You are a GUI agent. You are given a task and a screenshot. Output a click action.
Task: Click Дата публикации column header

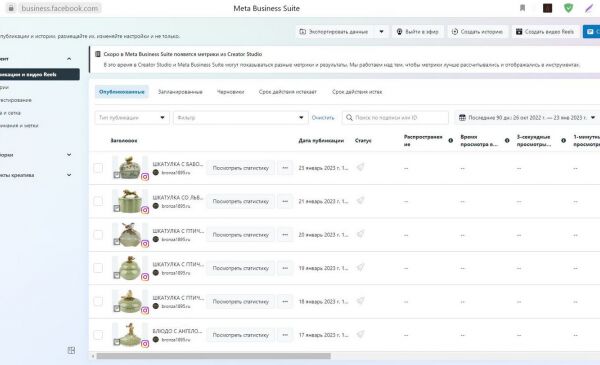[x=321, y=141]
